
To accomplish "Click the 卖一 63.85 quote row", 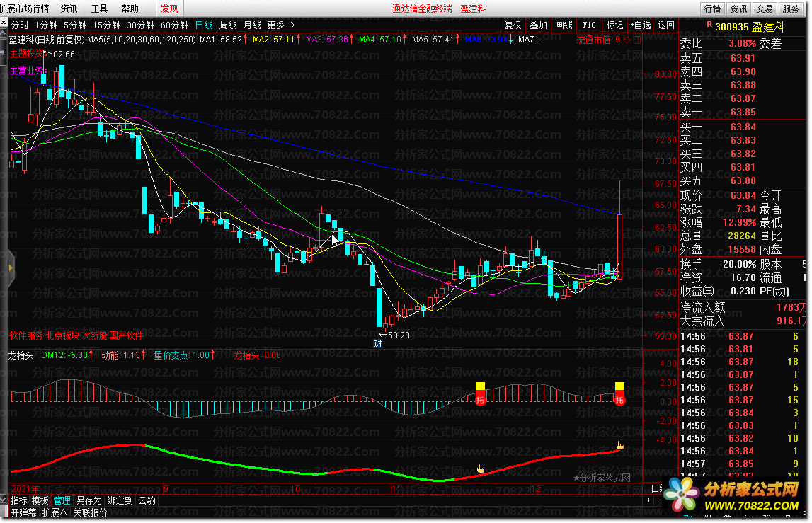I will [743, 112].
